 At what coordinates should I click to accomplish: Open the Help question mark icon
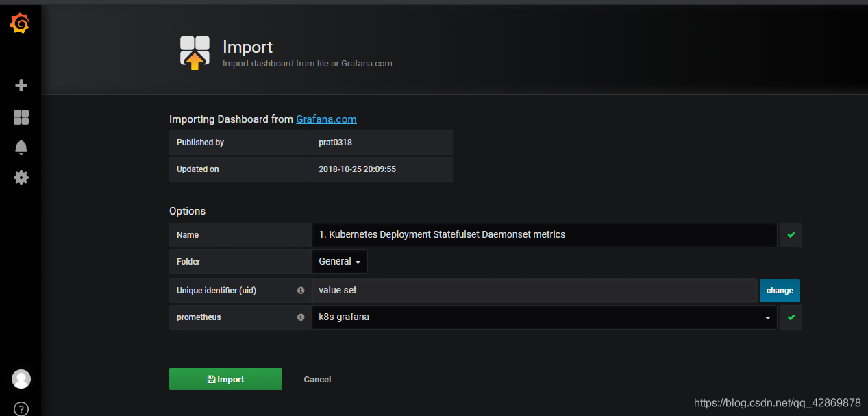pyautogui.click(x=21, y=409)
